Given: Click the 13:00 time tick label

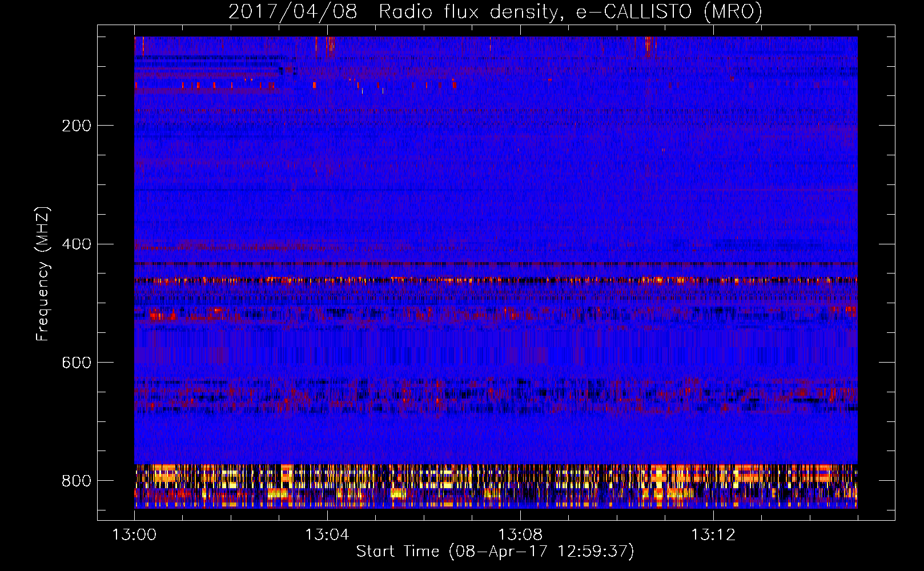Looking at the screenshot, I should pyautogui.click(x=134, y=535).
